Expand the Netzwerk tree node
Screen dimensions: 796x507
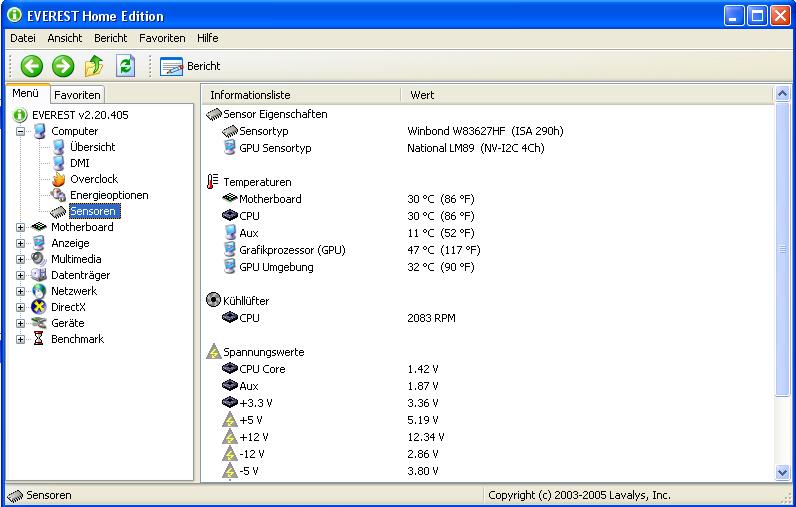20,291
